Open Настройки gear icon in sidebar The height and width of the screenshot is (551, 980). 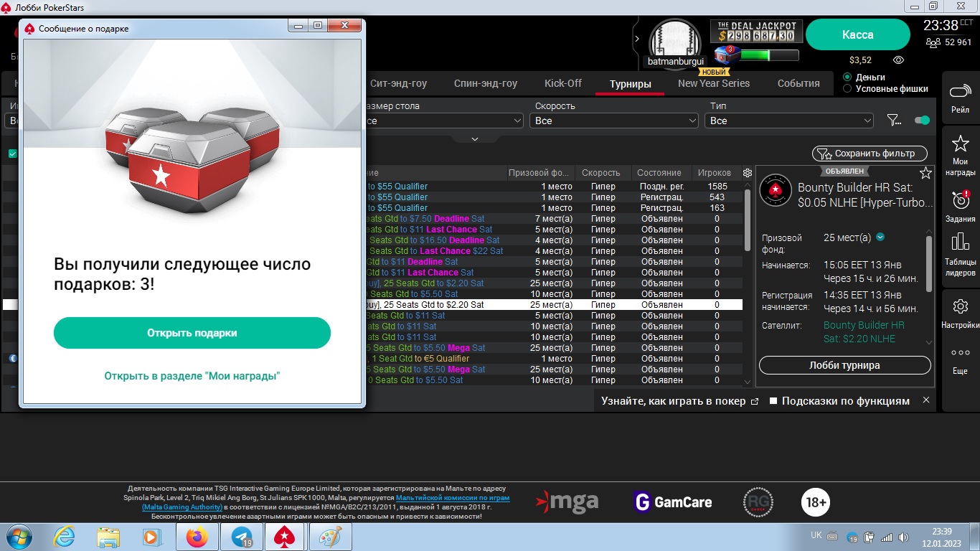point(960,314)
